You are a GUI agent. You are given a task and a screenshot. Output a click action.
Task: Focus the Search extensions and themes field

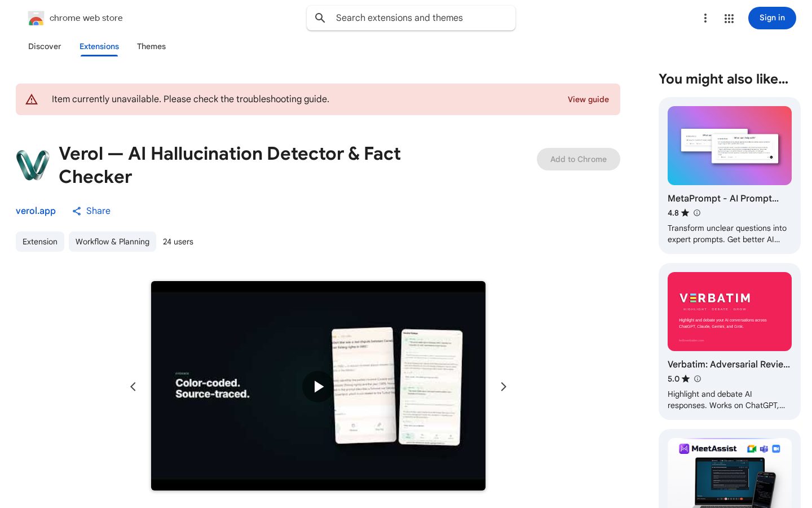[x=411, y=18]
